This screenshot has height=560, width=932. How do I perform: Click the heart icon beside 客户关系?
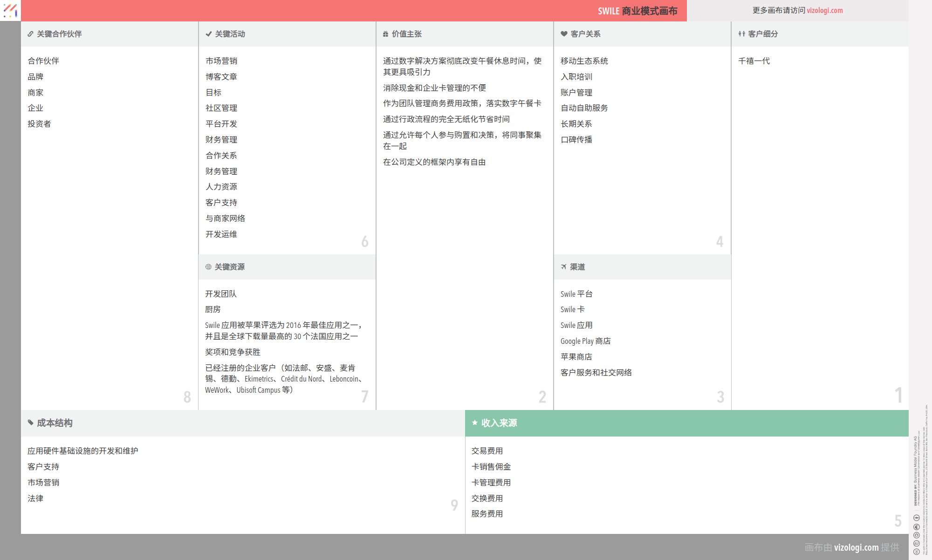point(564,34)
